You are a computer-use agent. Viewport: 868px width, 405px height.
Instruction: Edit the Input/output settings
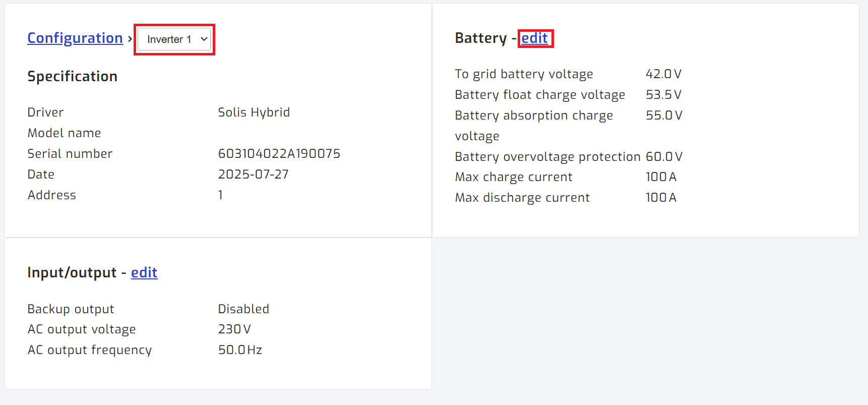pos(144,272)
